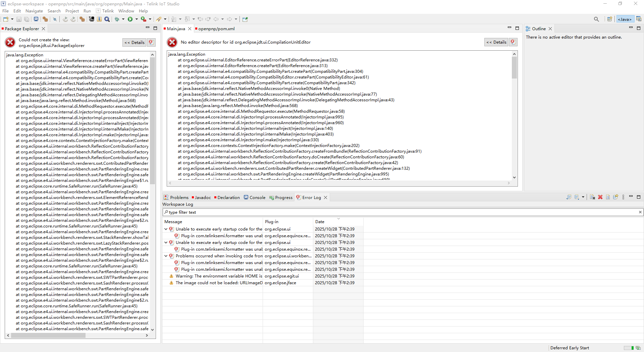The width and height of the screenshot is (644, 352).
Task: Click the Open Perspective icon
Action: (x=610, y=19)
